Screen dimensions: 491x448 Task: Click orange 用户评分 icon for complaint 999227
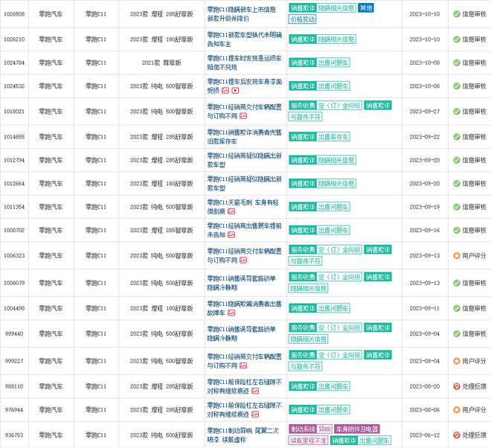[x=457, y=361]
